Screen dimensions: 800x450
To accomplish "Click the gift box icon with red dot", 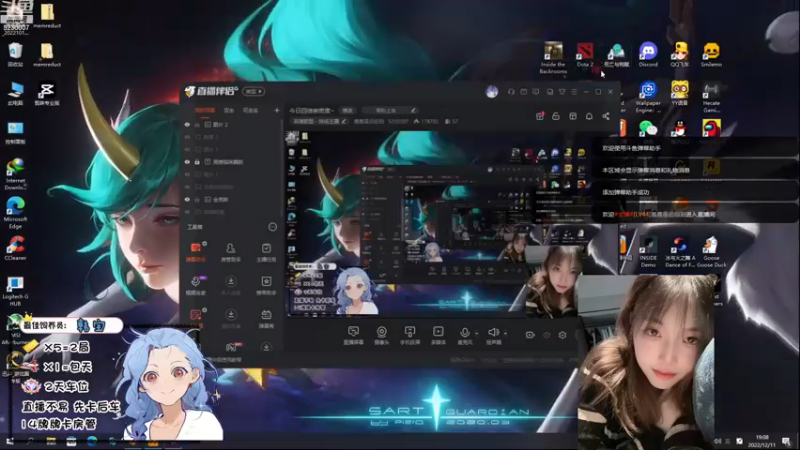I will point(540,116).
